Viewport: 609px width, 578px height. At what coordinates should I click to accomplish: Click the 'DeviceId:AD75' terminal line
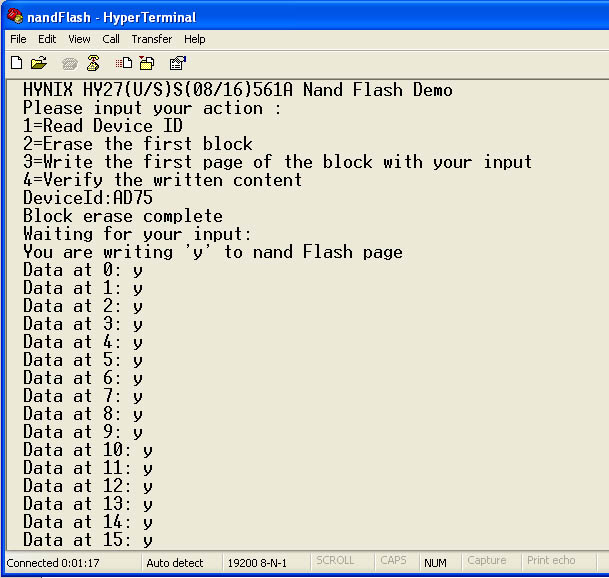coord(88,198)
